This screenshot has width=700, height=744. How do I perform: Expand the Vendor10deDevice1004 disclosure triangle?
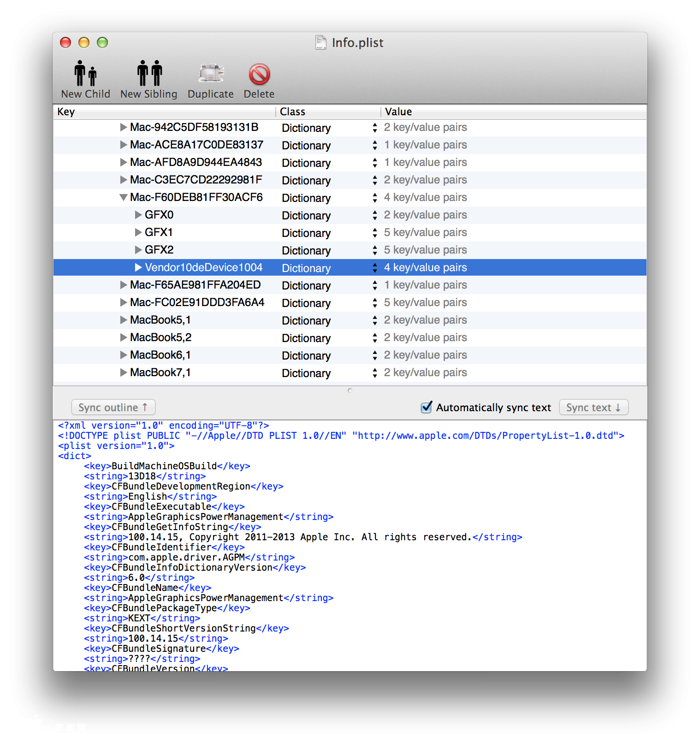(x=138, y=267)
